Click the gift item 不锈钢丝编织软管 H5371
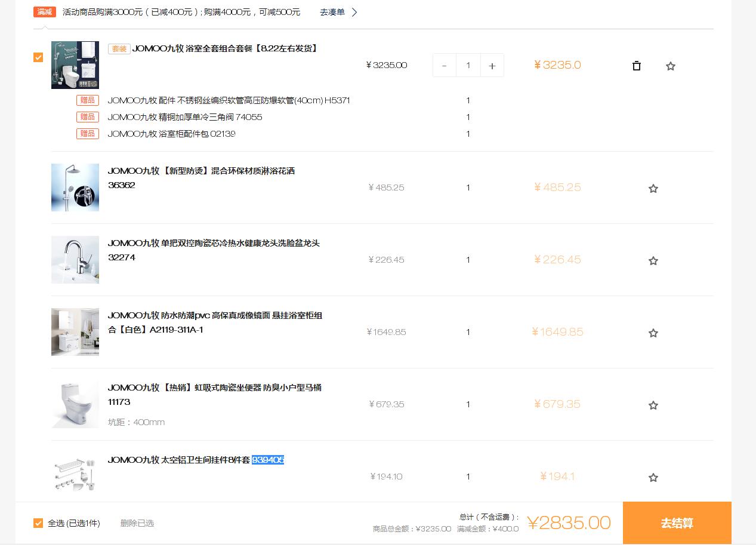Viewport: 756px width, 547px height. pos(229,100)
